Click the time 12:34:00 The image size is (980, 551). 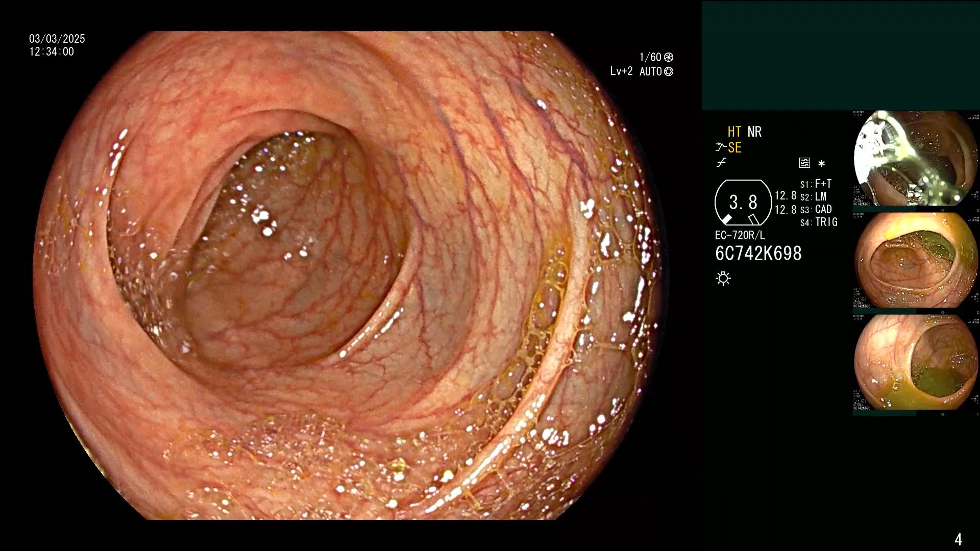[52, 52]
